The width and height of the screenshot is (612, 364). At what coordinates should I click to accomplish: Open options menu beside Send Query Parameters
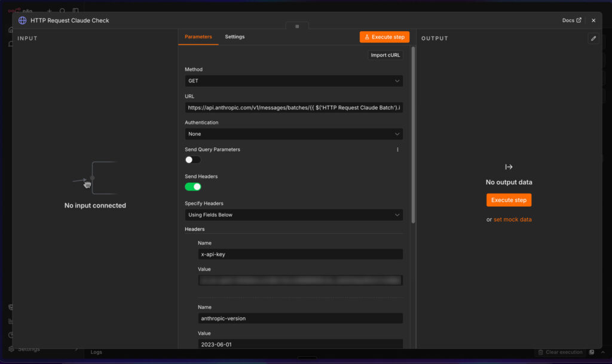tap(397, 149)
